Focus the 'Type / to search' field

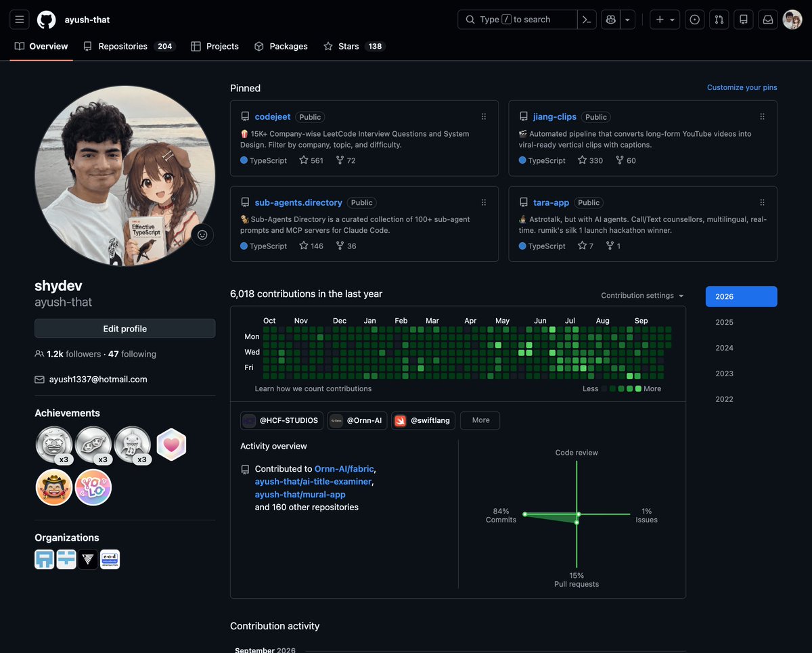pos(518,20)
